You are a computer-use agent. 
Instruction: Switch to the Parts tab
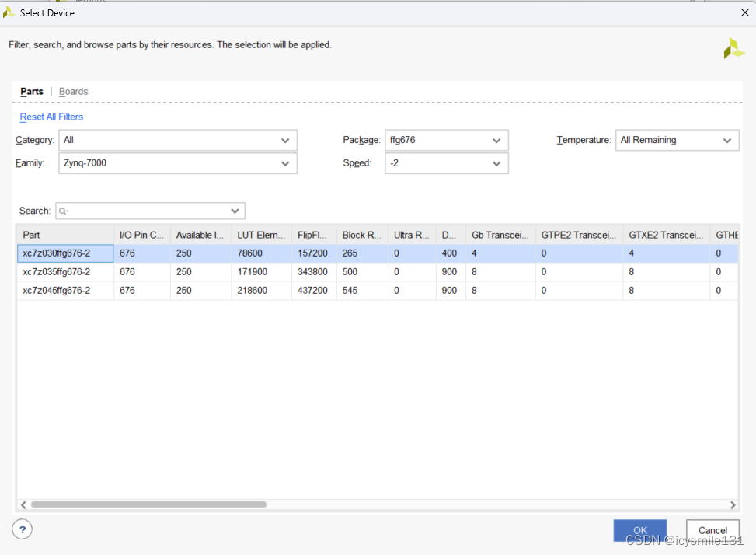32,92
